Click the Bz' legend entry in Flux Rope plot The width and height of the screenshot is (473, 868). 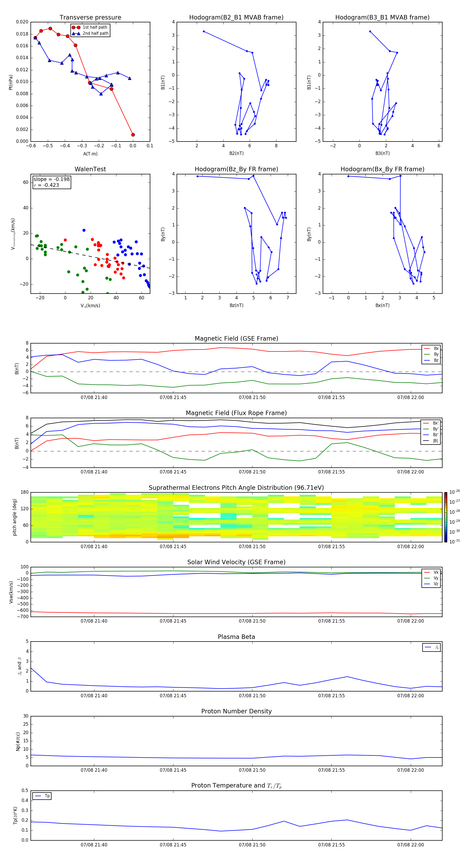[431, 435]
